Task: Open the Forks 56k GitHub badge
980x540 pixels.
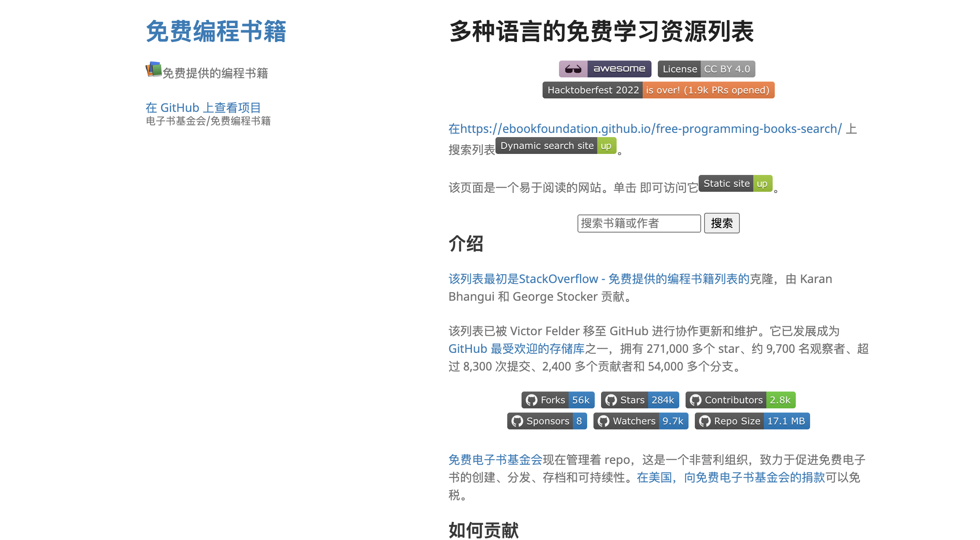Action: click(x=558, y=400)
